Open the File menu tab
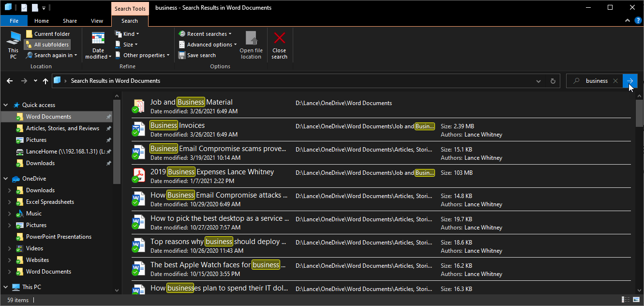 pyautogui.click(x=14, y=21)
